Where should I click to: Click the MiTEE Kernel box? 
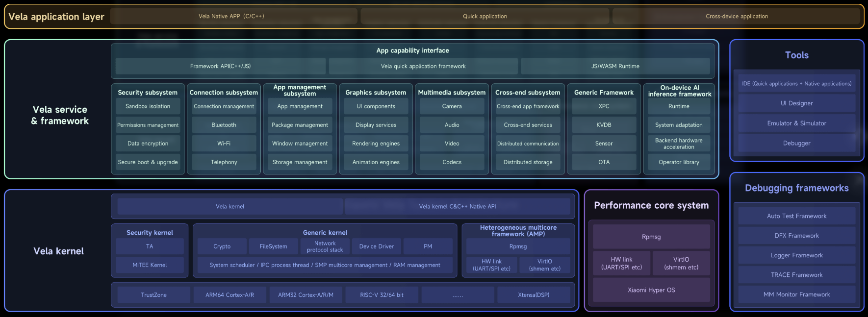click(x=150, y=265)
